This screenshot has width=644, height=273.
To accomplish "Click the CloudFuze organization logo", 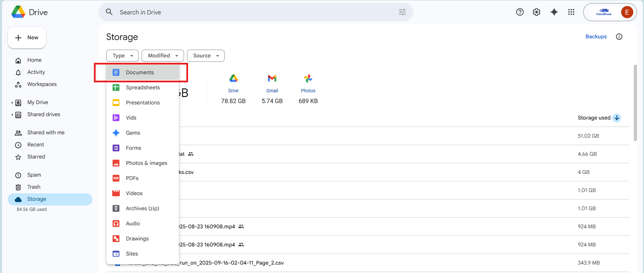I will (604, 12).
